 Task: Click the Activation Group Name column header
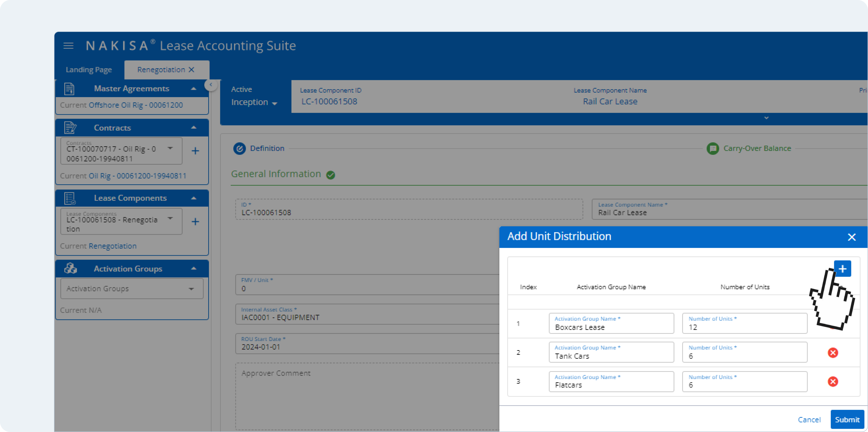coord(611,287)
